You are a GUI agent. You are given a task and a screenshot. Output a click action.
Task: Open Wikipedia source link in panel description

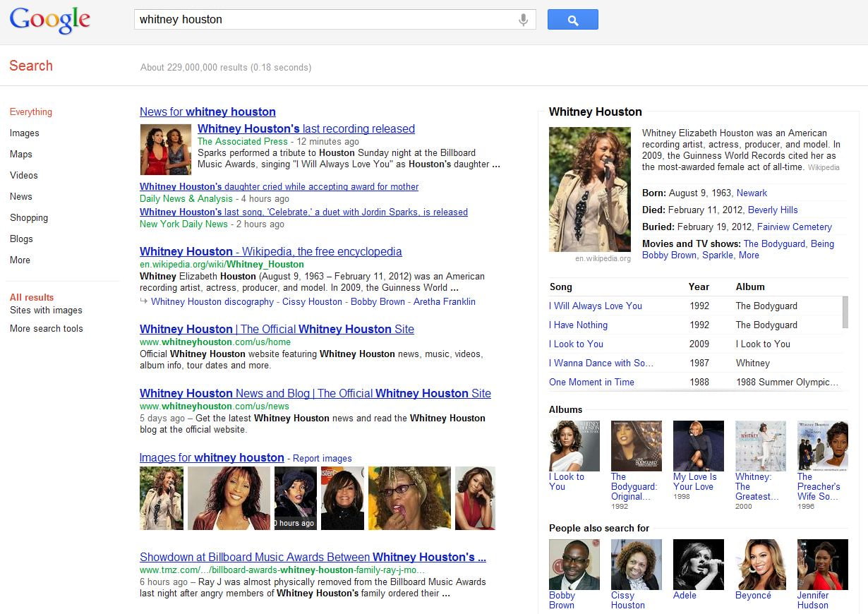[x=824, y=168]
